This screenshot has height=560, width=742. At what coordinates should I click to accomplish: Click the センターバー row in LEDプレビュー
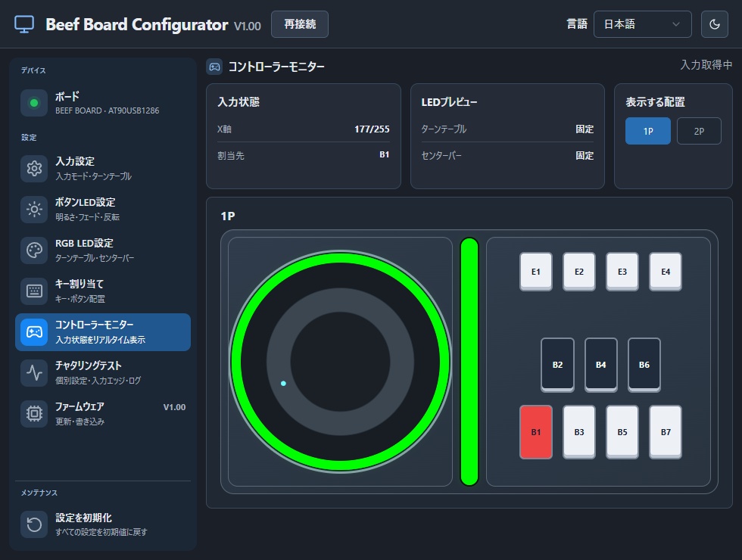point(507,156)
